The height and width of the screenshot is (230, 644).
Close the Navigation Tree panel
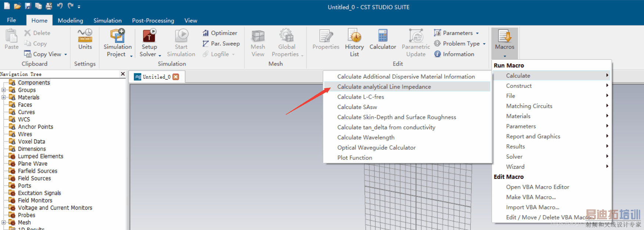pyautogui.click(x=123, y=74)
